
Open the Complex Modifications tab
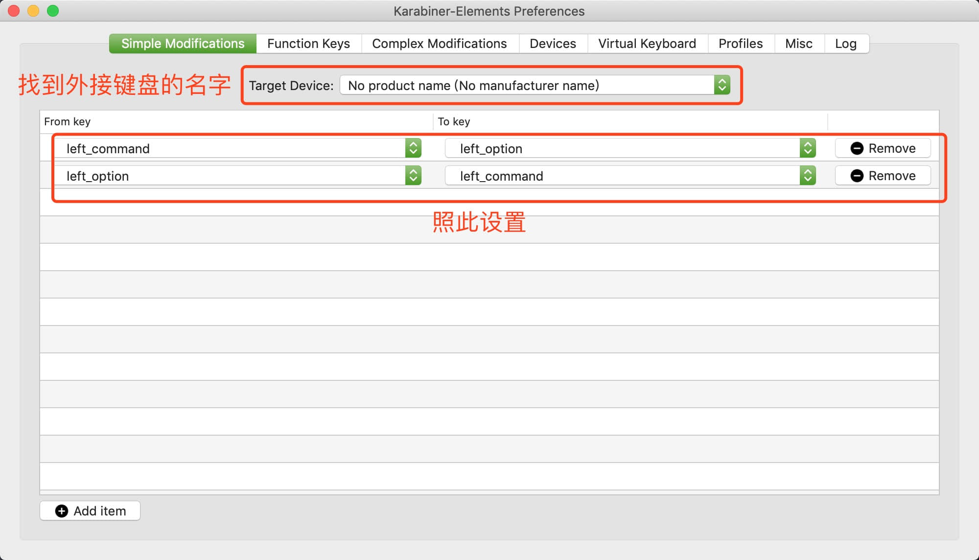pyautogui.click(x=439, y=44)
